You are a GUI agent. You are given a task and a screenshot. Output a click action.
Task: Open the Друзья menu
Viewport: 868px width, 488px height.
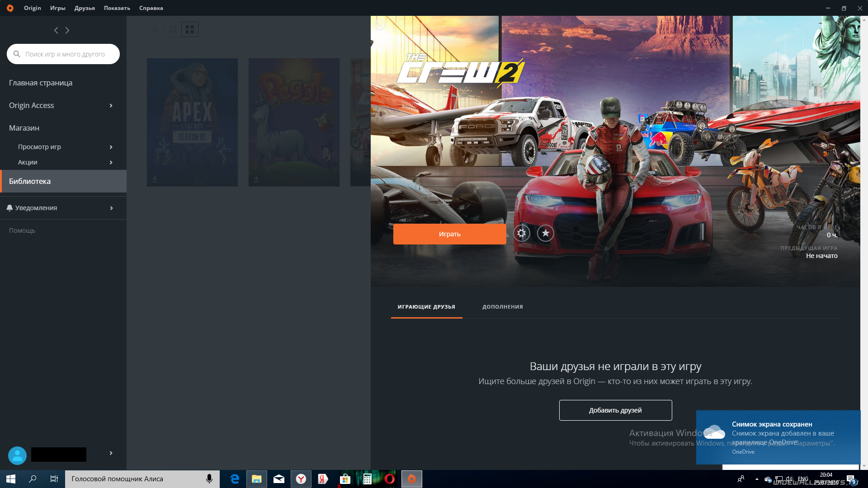point(85,8)
